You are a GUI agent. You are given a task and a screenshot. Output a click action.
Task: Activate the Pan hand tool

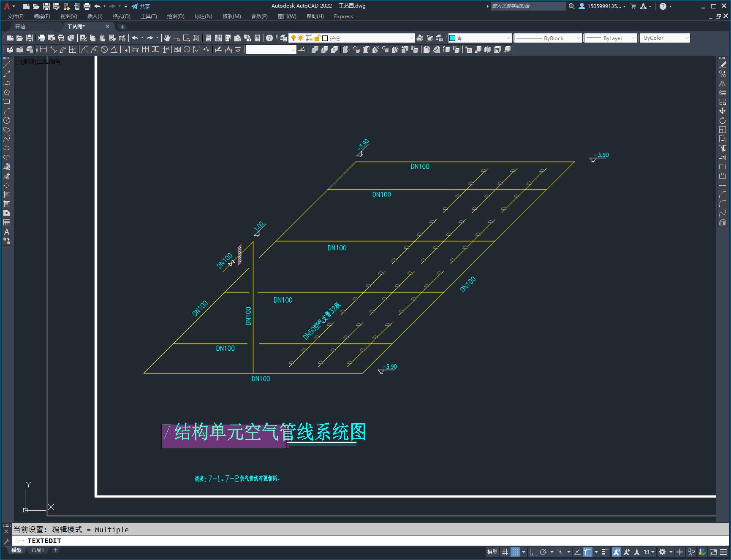tap(167, 38)
